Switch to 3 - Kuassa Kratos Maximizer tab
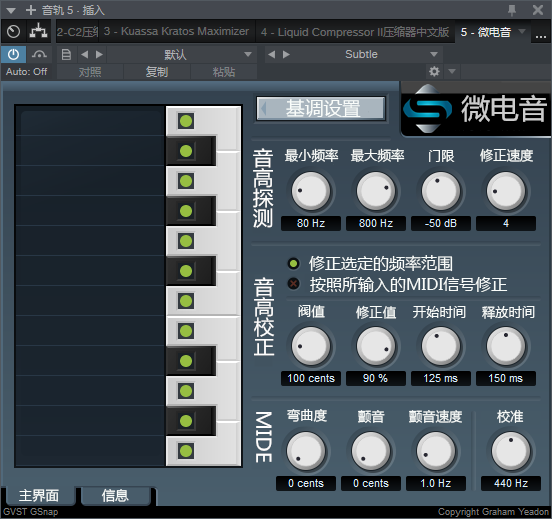 click(176, 31)
